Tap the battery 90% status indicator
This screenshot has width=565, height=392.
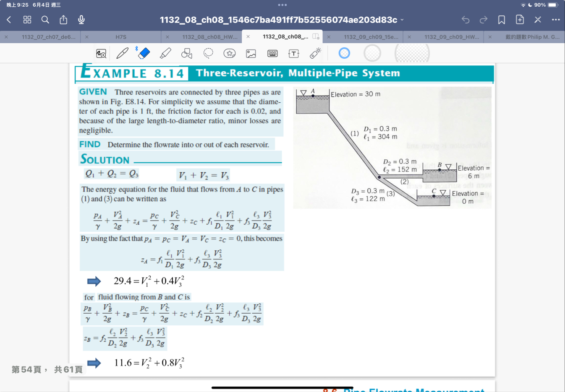pyautogui.click(x=546, y=5)
